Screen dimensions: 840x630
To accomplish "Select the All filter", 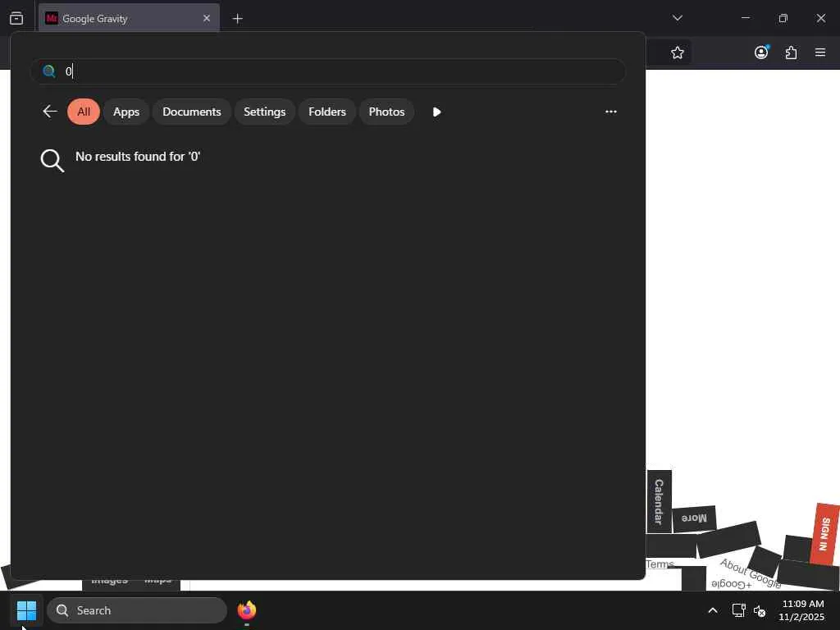I will point(84,112).
